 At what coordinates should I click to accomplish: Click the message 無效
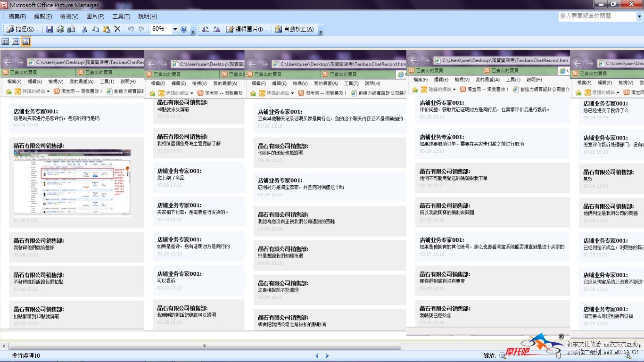click(x=589, y=179)
